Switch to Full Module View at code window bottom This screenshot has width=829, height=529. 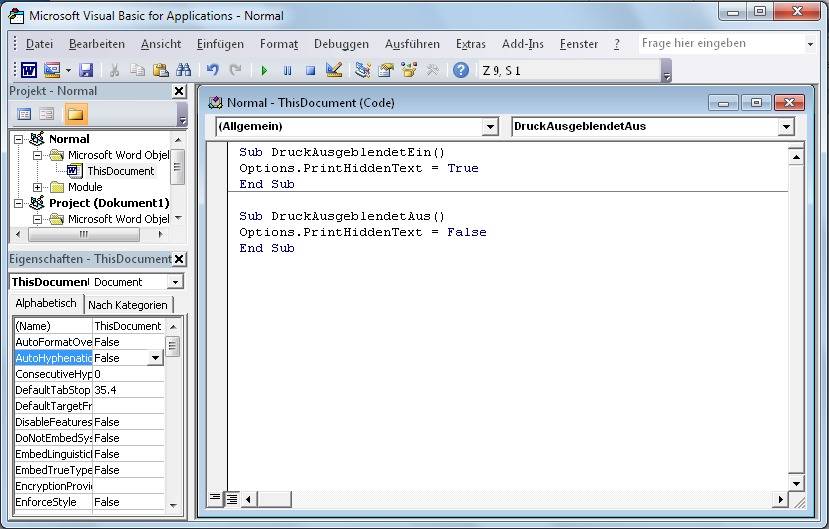pos(232,498)
